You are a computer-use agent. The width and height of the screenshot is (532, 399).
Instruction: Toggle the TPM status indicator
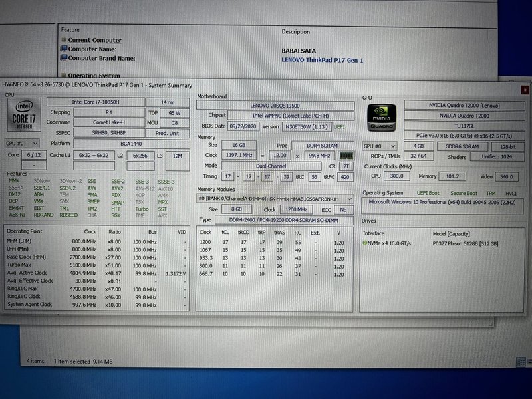point(489,192)
